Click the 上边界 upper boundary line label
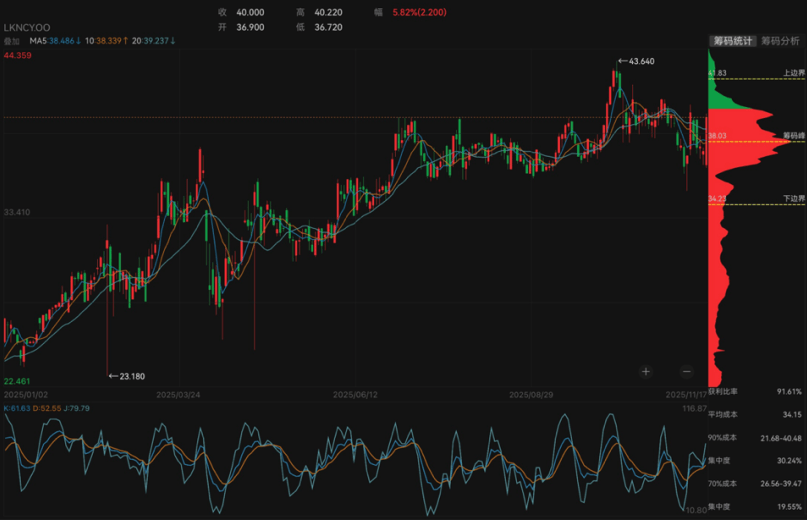 (792, 73)
